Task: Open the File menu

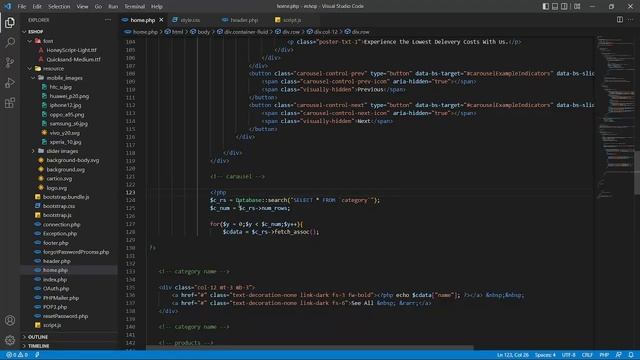Action: pyautogui.click(x=22, y=7)
